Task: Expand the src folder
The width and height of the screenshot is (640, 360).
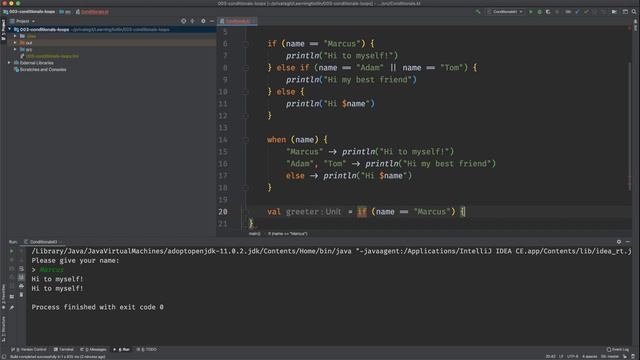Action: [x=15, y=49]
